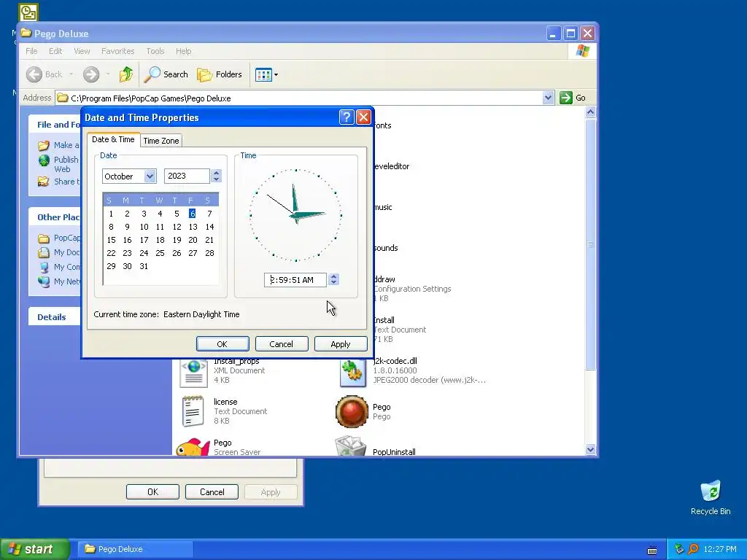The image size is (747, 560).
Task: Open the File menu
Action: coord(31,51)
